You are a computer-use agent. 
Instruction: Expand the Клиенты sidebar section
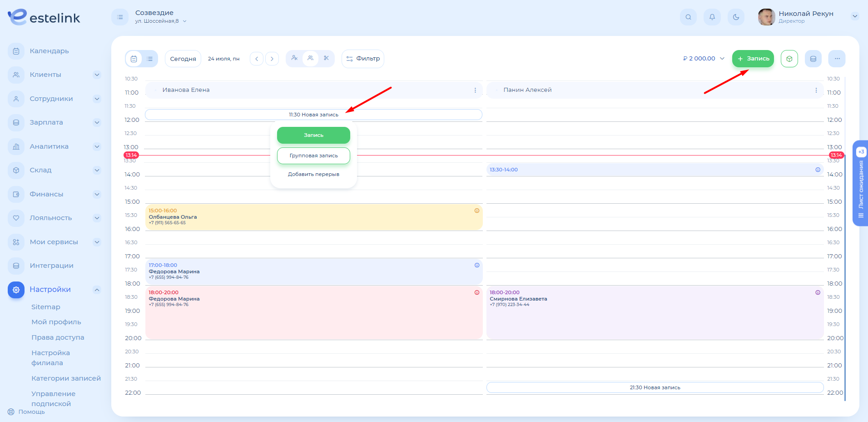97,75
